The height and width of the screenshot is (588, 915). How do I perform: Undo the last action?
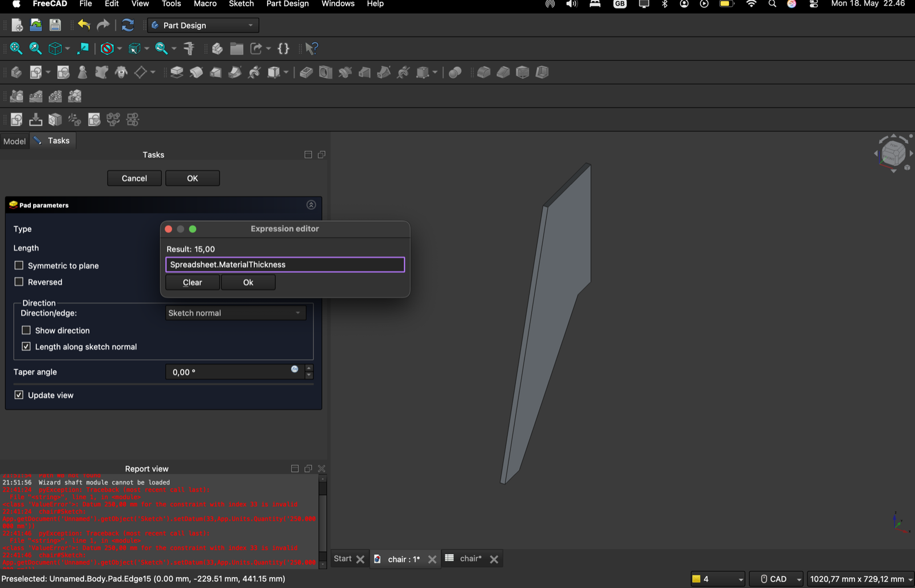click(x=84, y=25)
